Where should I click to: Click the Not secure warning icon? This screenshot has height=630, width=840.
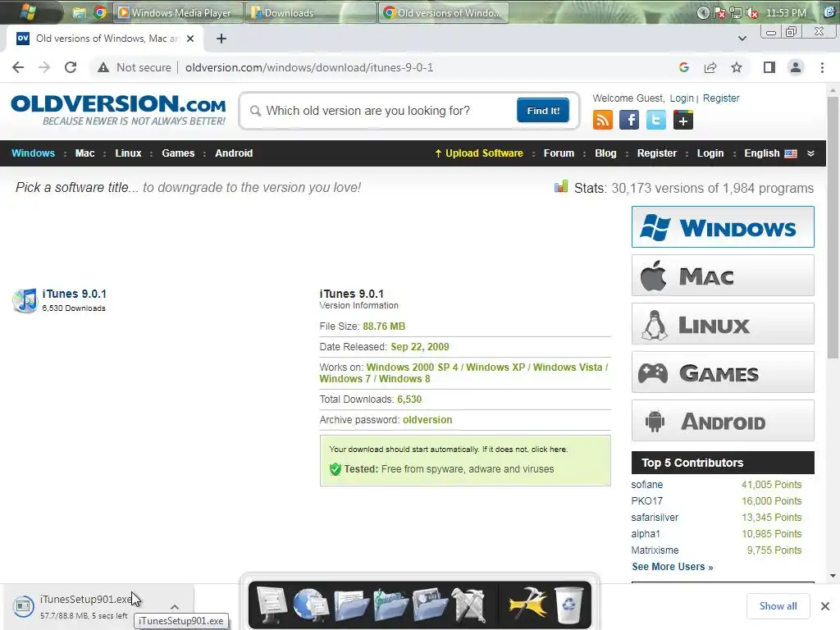pyautogui.click(x=103, y=67)
